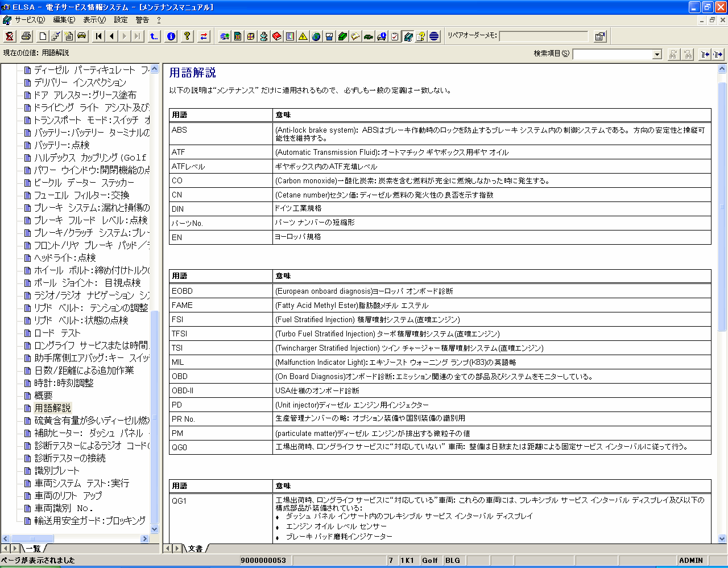Image resolution: width=728 pixels, height=568 pixels.
Task: Click the dark green car icon
Action: pyautogui.click(x=369, y=36)
